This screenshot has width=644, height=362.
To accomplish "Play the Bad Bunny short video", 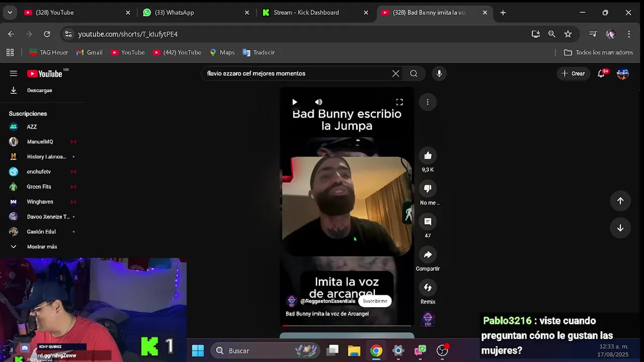I will [294, 102].
